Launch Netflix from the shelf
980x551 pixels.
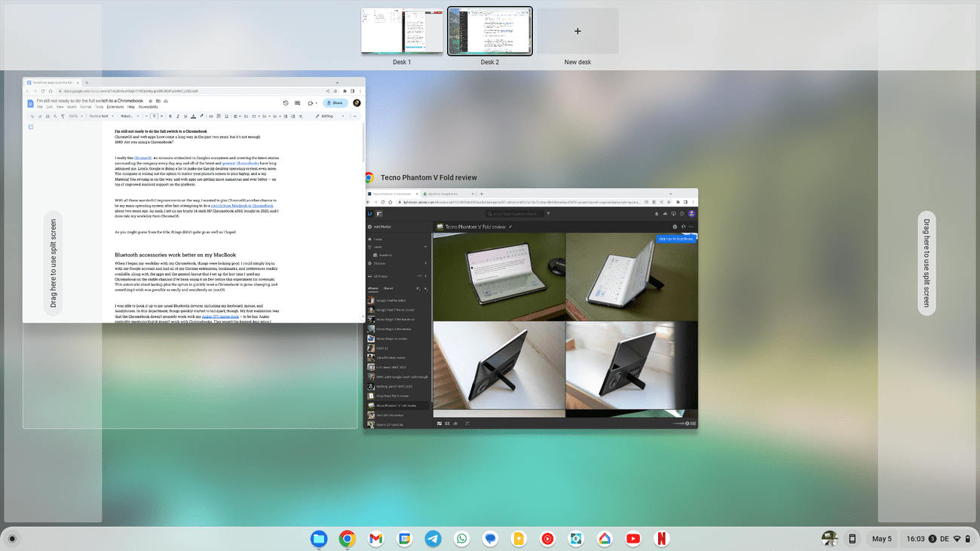pyautogui.click(x=661, y=538)
